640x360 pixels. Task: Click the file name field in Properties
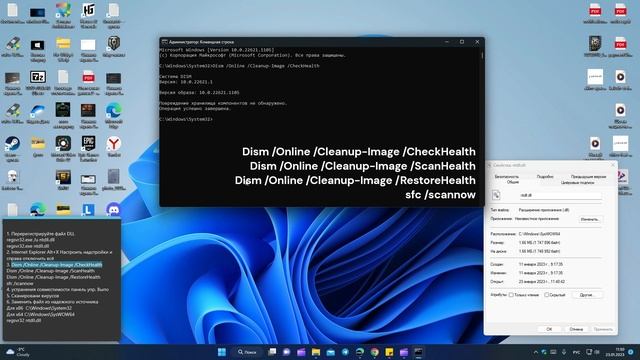click(560, 196)
